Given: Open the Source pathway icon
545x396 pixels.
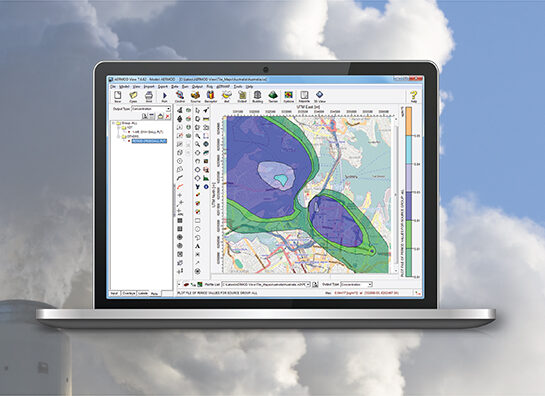Looking at the screenshot, I should (195, 96).
